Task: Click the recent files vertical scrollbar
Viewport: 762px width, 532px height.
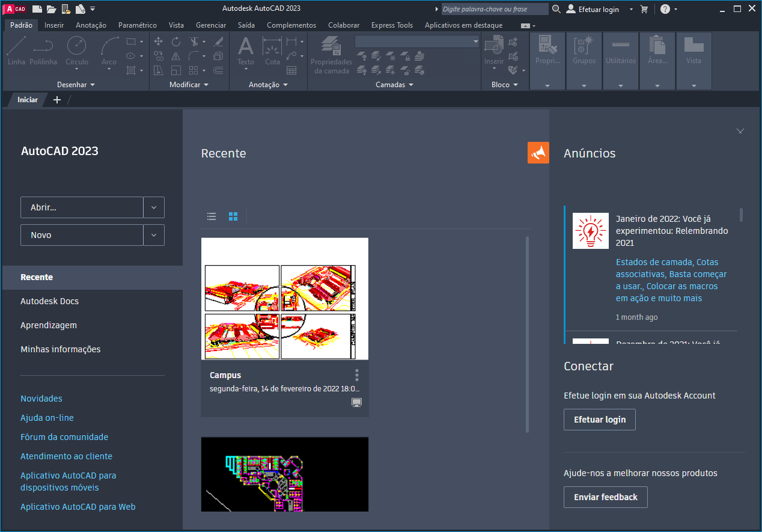Action: [528, 334]
